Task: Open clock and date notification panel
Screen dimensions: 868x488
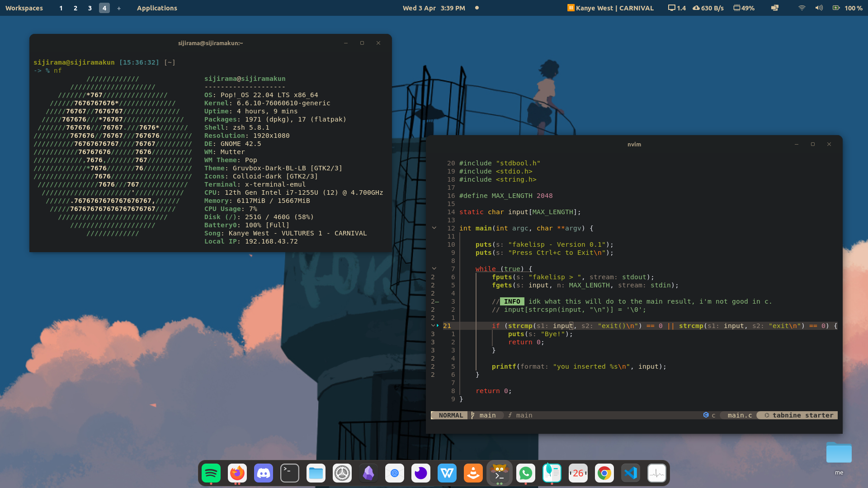Action: point(434,8)
